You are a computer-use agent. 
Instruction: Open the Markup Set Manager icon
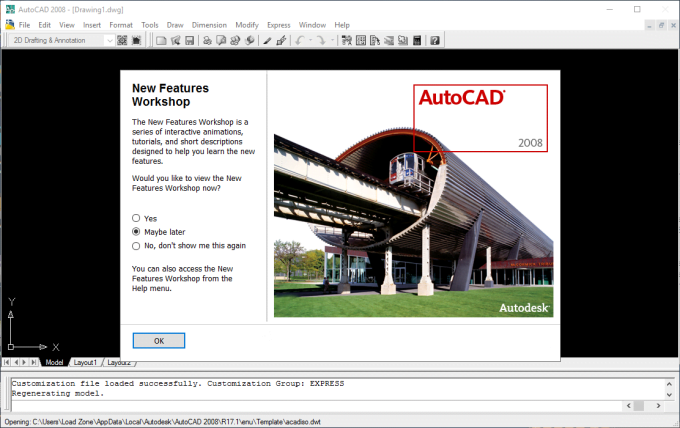[x=403, y=41]
